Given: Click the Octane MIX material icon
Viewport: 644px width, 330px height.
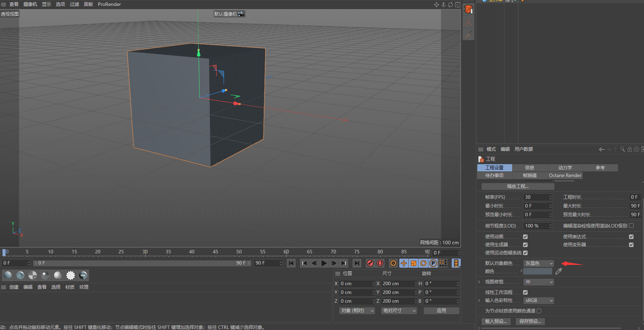Looking at the screenshot, I should [83, 275].
